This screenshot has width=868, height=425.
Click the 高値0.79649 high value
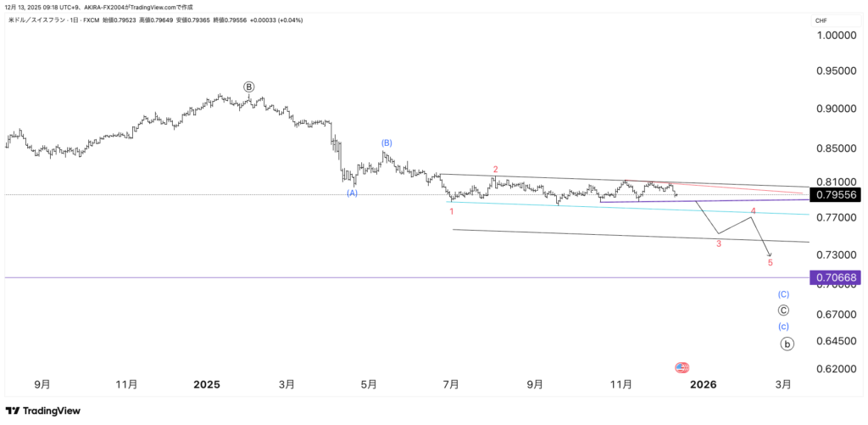[x=157, y=20]
